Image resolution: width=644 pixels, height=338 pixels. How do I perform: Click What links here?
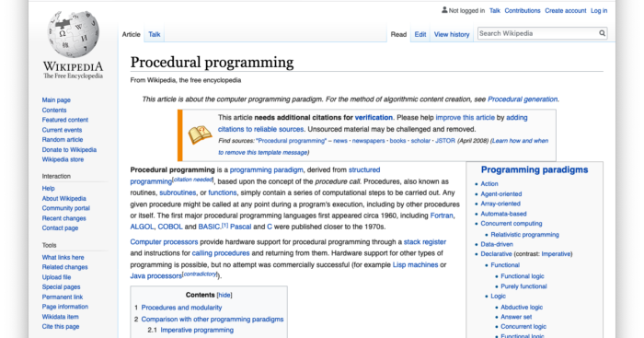pos(63,257)
